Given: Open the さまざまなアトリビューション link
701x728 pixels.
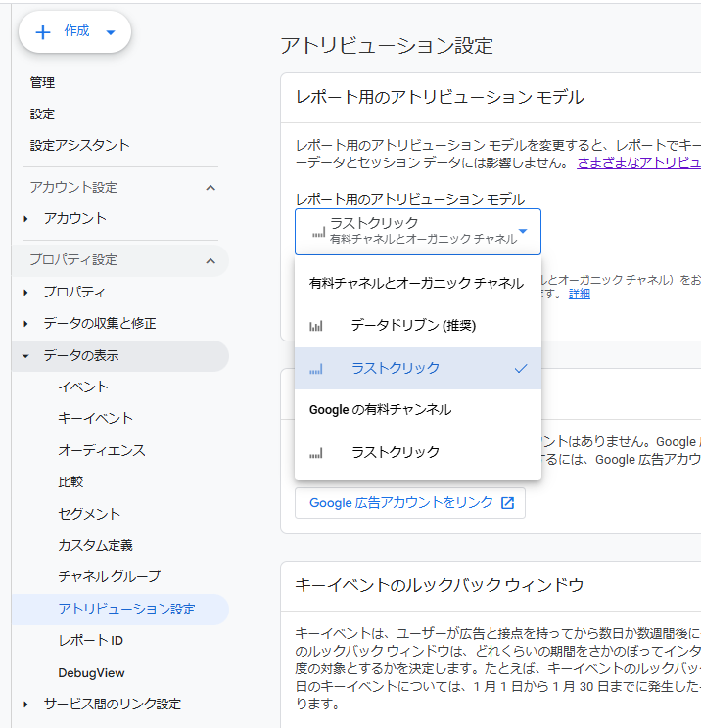Looking at the screenshot, I should (x=638, y=162).
